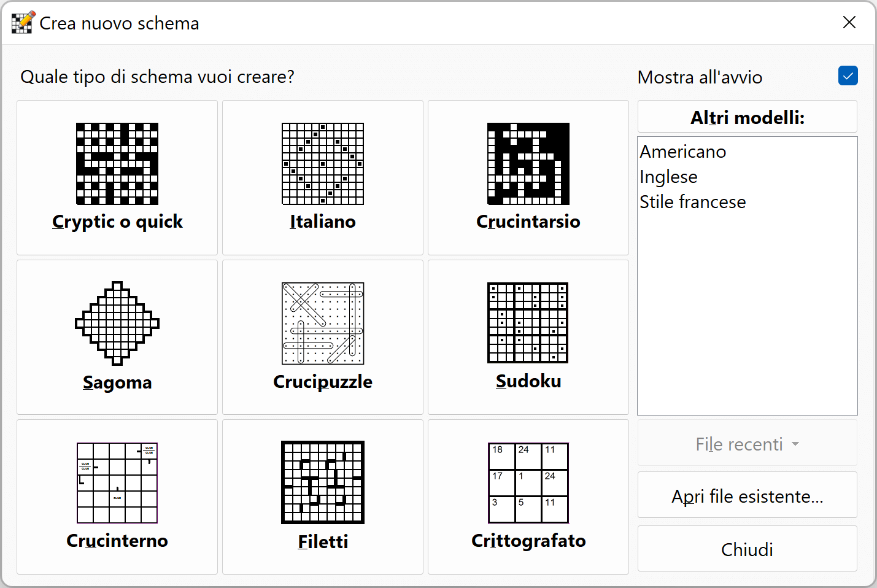Click the Altri modelli header
The image size is (877, 588).
pos(747,117)
